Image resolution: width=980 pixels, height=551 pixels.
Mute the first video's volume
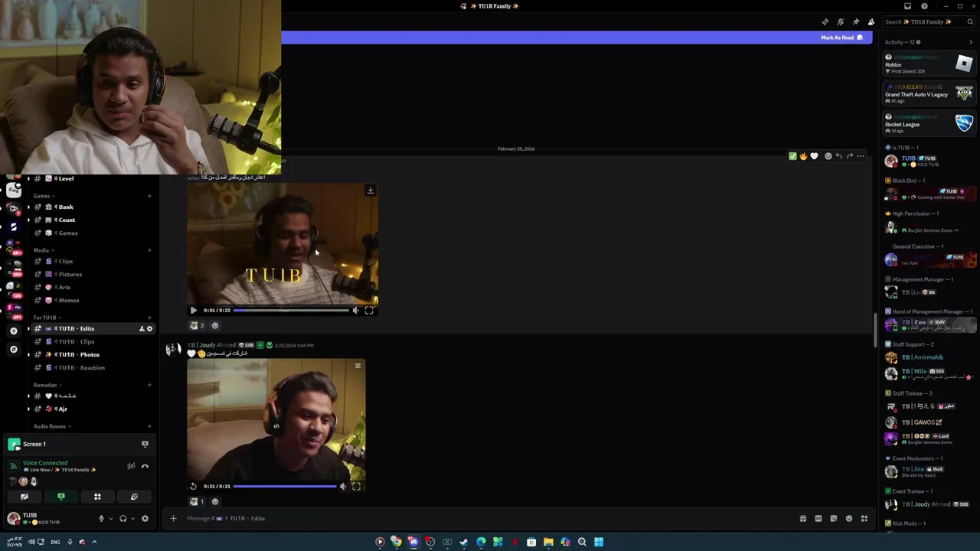[x=355, y=311]
